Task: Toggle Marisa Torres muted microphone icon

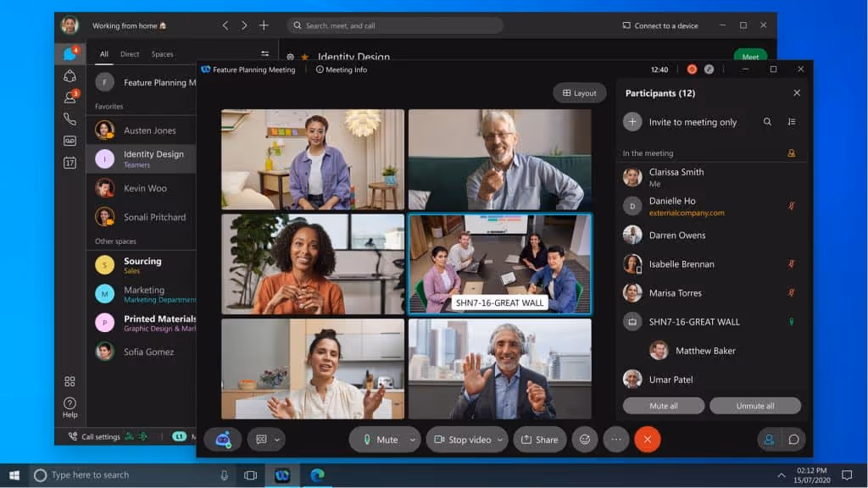Action: (x=792, y=292)
